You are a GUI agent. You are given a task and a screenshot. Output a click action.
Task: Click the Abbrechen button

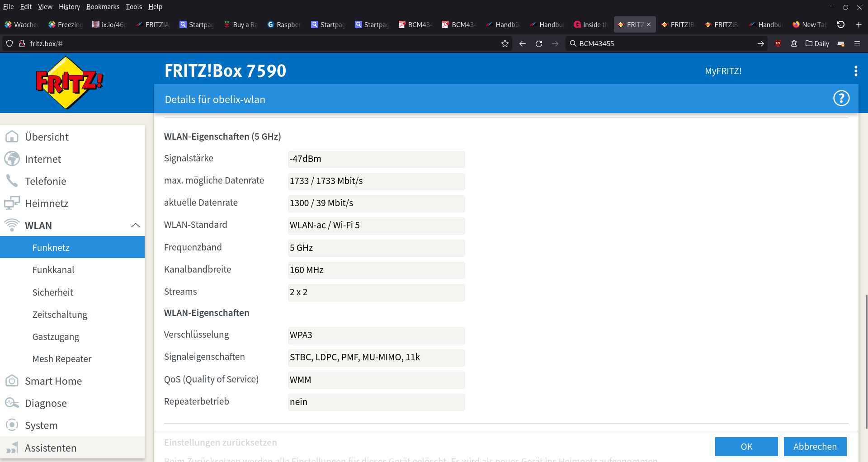coord(815,447)
